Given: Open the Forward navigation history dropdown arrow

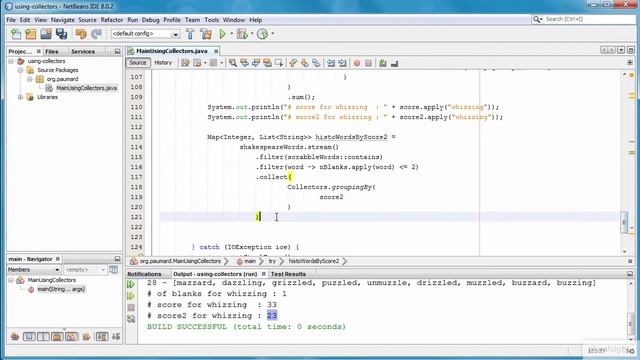Looking at the screenshot, I should (221, 63).
